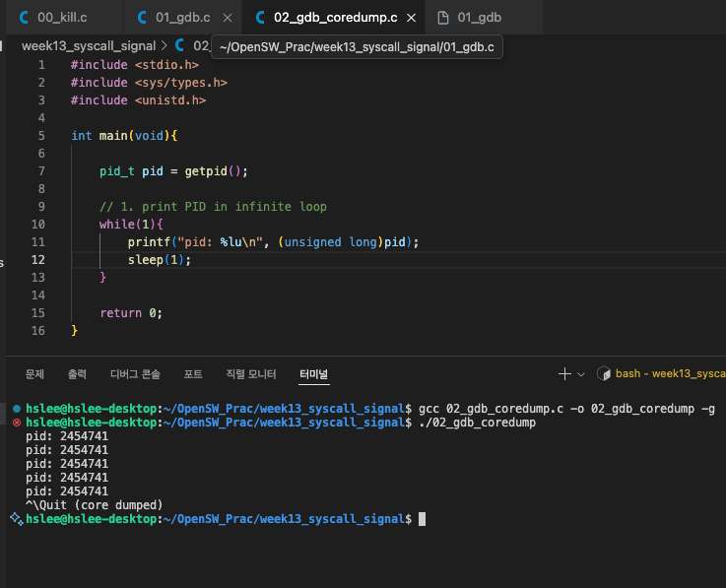Click the breadcrumb chevron after week13_syscall_signal
The width and height of the screenshot is (726, 588).
[165, 46]
